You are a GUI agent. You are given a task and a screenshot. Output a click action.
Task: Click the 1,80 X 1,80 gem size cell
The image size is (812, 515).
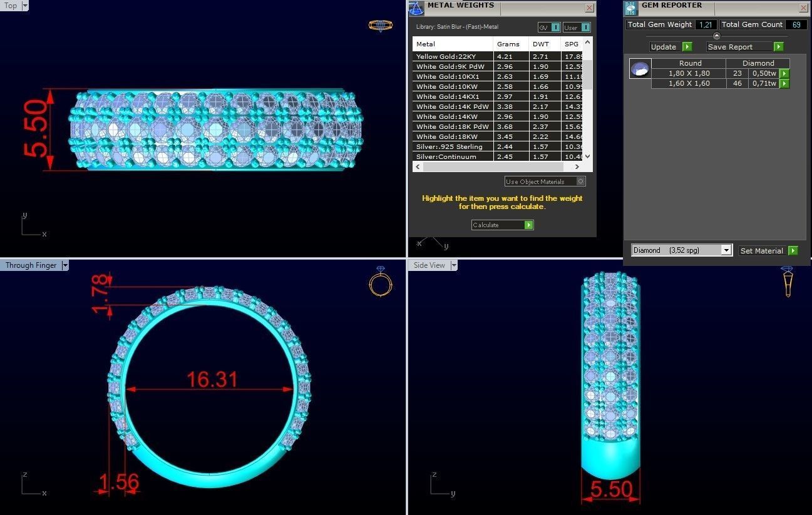tap(689, 73)
